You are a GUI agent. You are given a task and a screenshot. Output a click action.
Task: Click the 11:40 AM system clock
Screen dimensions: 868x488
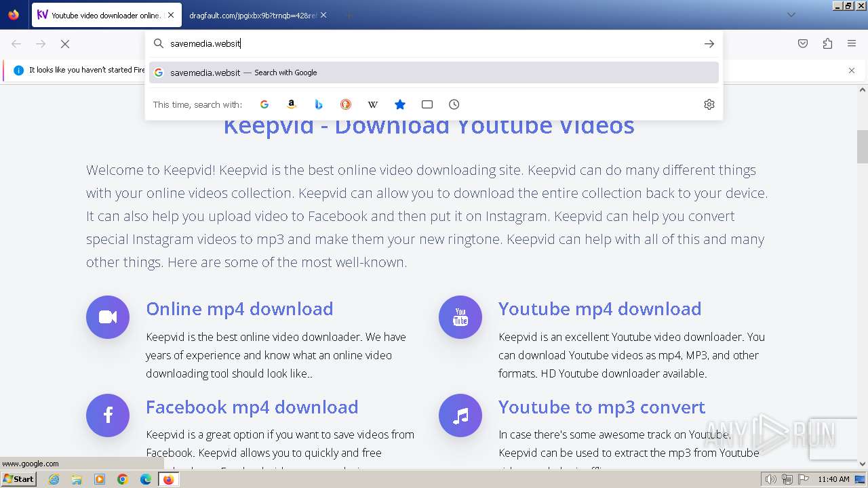pos(833,479)
